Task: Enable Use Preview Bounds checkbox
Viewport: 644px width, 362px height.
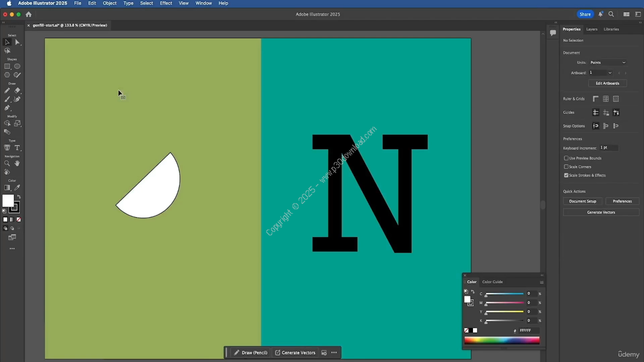Action: tap(566, 158)
